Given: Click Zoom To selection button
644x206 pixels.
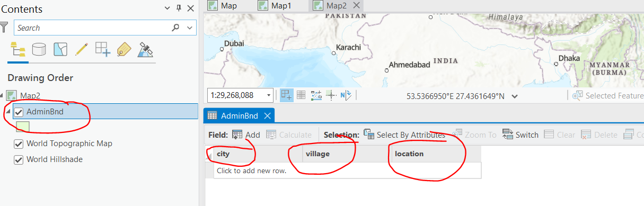Looking at the screenshot, I should pos(474,135).
